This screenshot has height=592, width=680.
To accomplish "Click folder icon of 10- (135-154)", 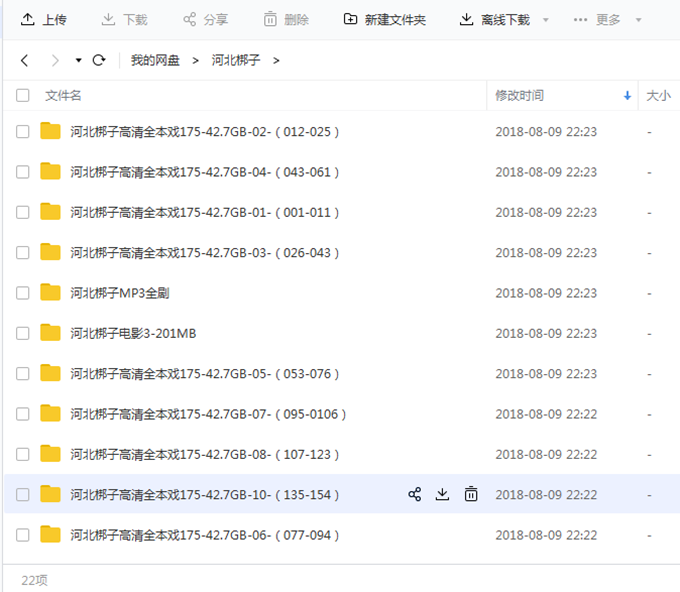I will [50, 494].
